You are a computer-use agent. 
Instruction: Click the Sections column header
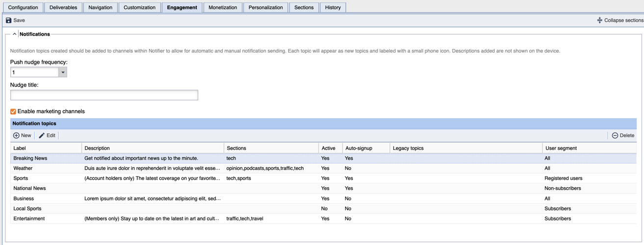point(271,148)
